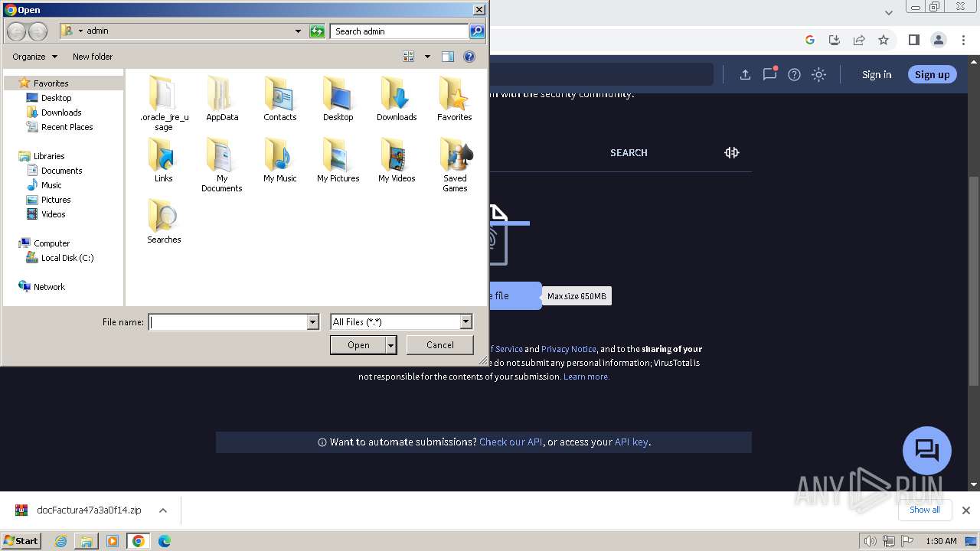Select Downloads in navigation pane
Viewport: 980px width, 551px height.
(61, 112)
